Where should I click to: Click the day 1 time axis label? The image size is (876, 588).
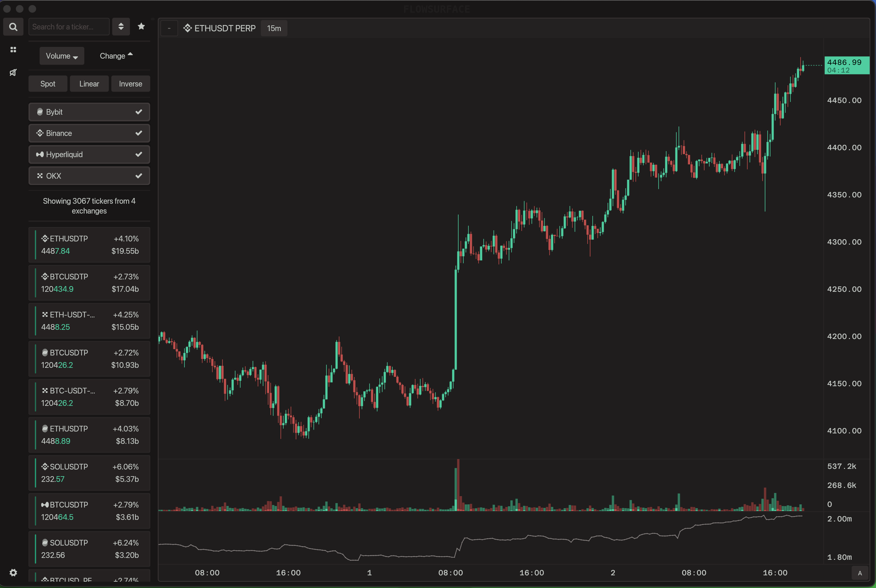(370, 572)
